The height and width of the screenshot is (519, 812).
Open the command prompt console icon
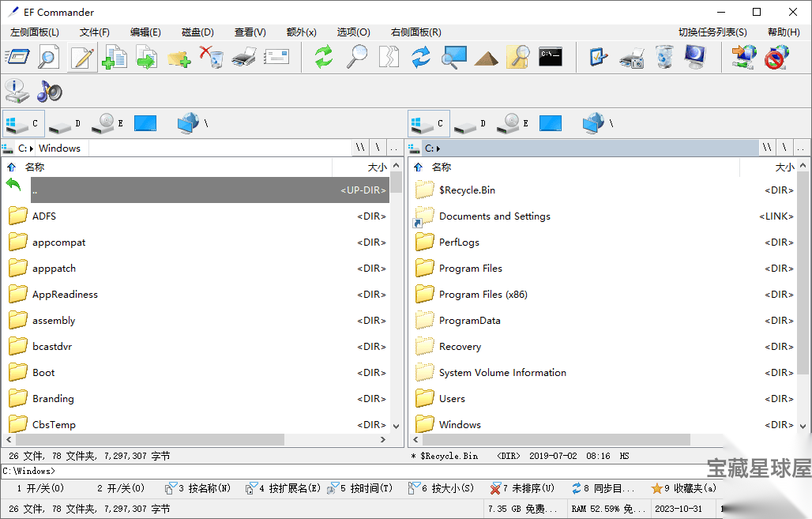551,57
